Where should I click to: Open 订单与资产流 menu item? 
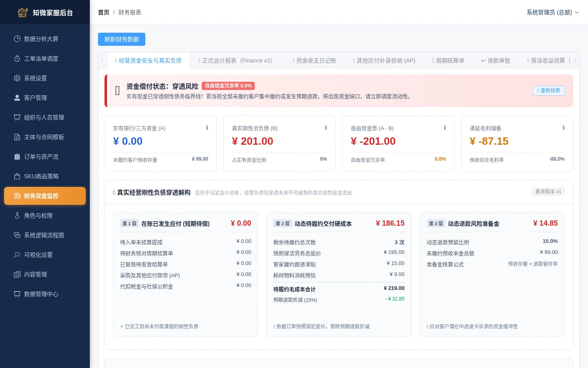click(45, 157)
